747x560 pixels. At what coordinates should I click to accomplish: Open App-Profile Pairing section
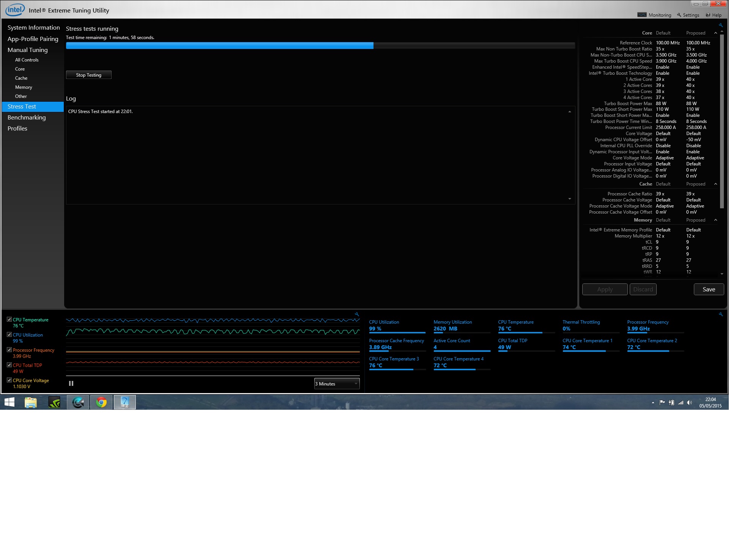click(x=33, y=39)
